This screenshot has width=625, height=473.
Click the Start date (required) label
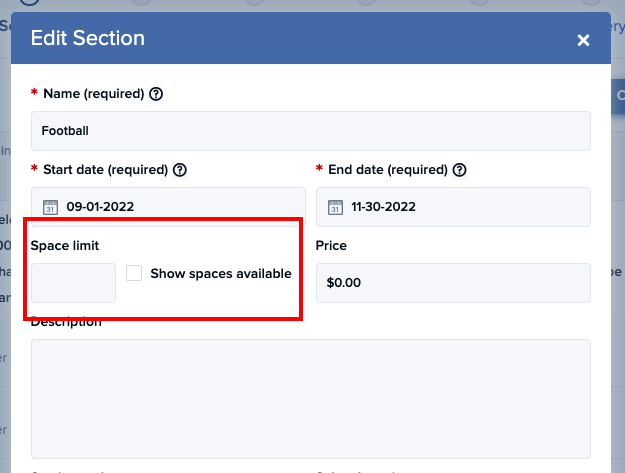[x=105, y=170]
